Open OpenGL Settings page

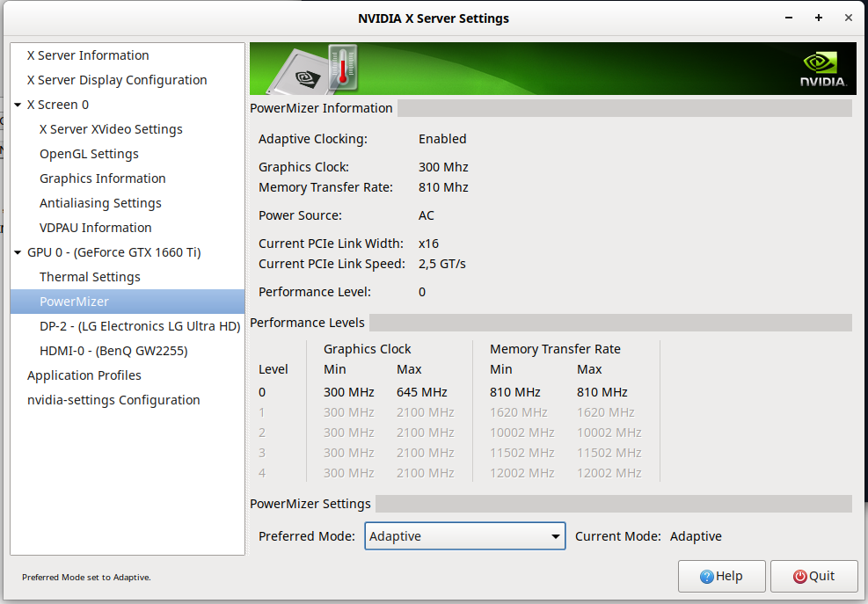(89, 154)
